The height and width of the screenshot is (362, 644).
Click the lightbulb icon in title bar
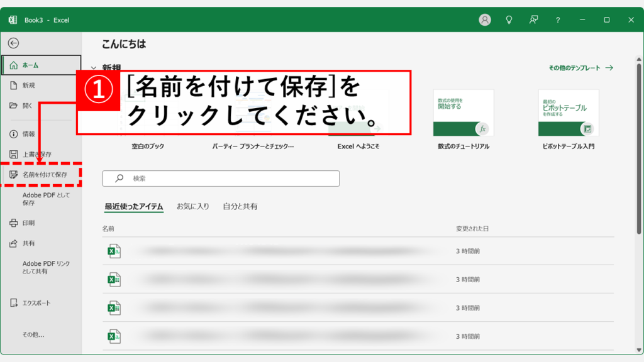(x=509, y=19)
